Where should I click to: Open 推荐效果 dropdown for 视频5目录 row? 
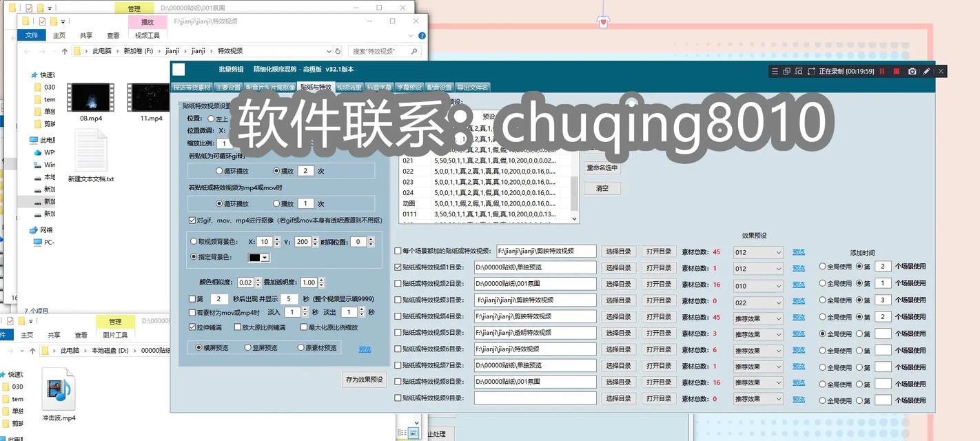(x=758, y=334)
